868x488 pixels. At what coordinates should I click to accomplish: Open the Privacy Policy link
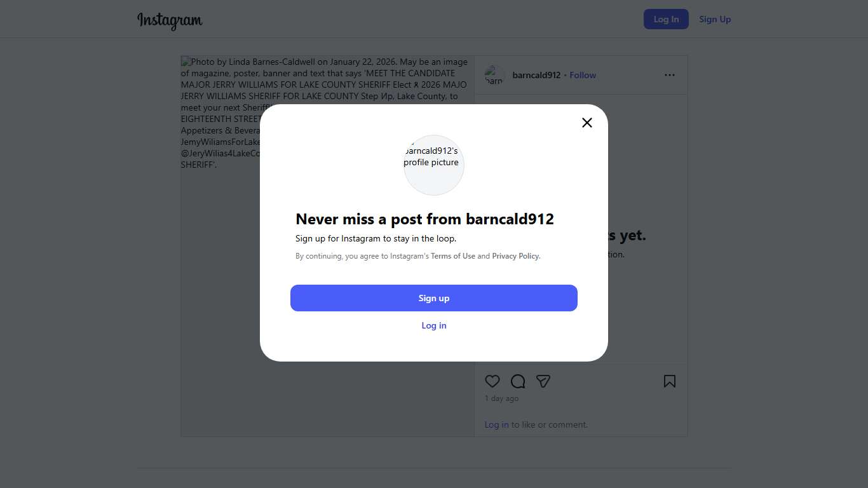click(x=515, y=256)
